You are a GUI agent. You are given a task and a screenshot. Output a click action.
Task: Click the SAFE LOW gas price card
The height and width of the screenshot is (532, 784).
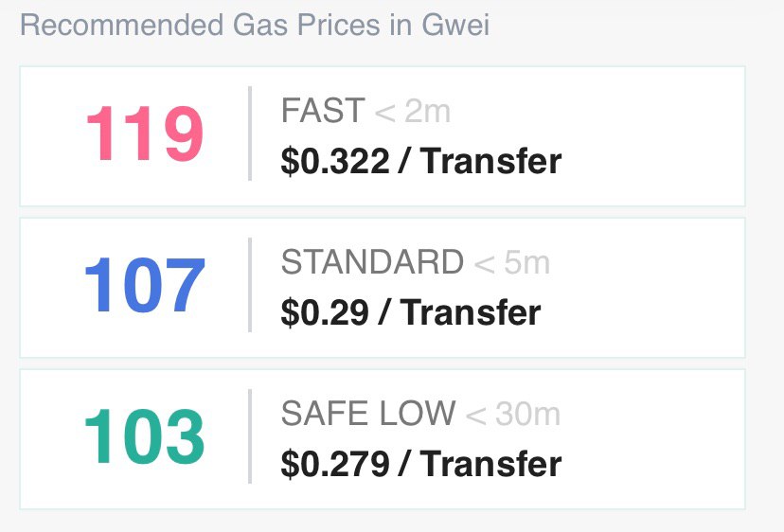pos(383,439)
